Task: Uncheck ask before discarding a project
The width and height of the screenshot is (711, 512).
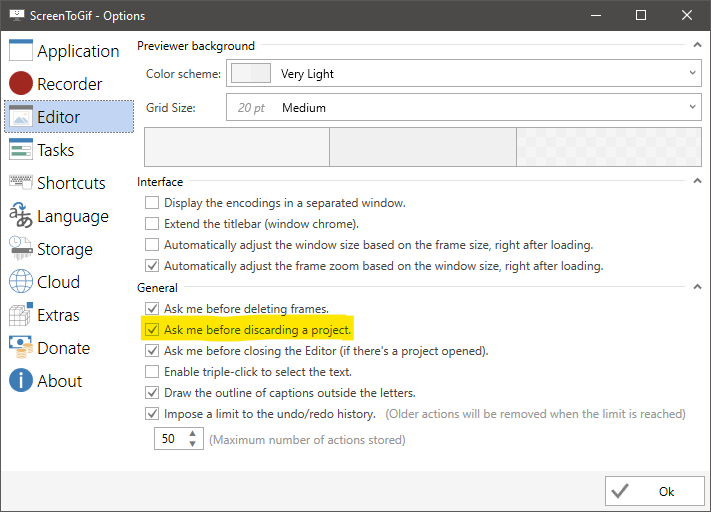Action: (x=152, y=329)
